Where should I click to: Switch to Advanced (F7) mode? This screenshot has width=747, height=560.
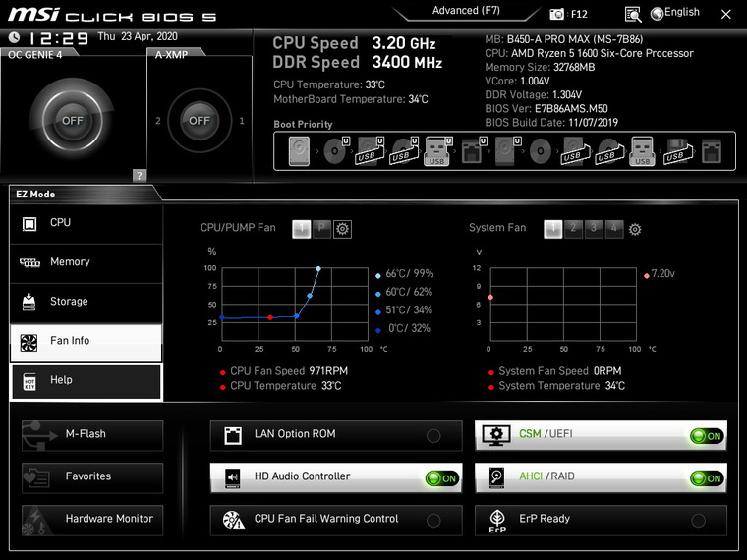point(466,11)
